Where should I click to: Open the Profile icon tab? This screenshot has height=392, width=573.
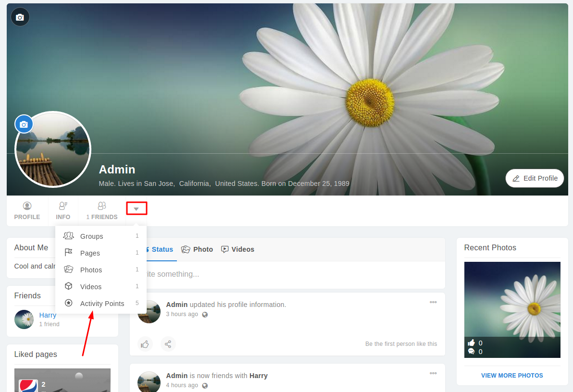pyautogui.click(x=27, y=211)
